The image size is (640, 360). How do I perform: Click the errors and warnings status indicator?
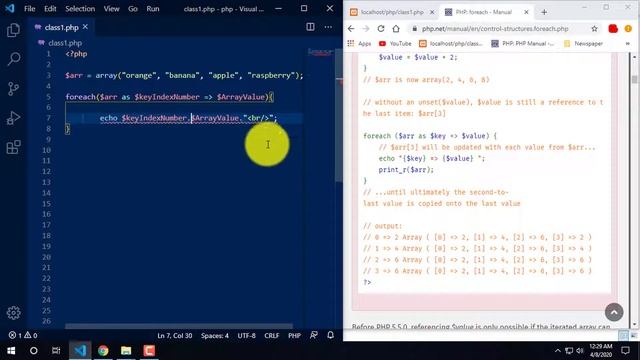click(x=23, y=336)
